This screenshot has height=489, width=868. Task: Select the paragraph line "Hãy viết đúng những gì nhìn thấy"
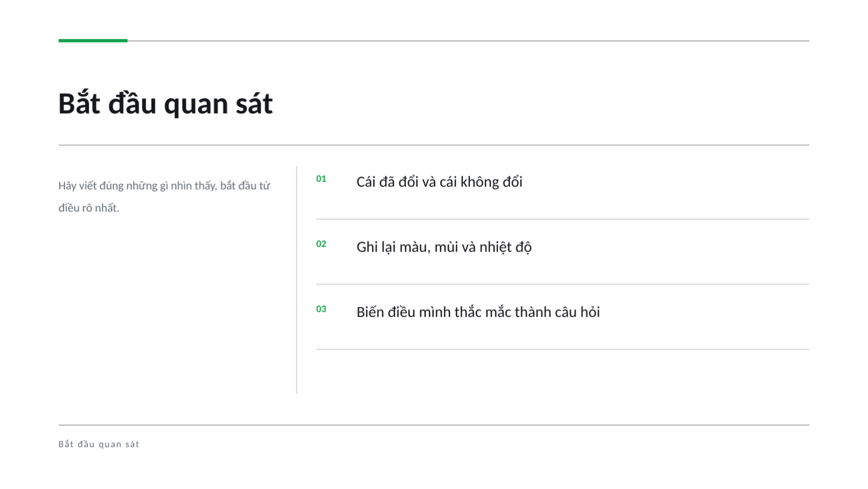tap(137, 186)
